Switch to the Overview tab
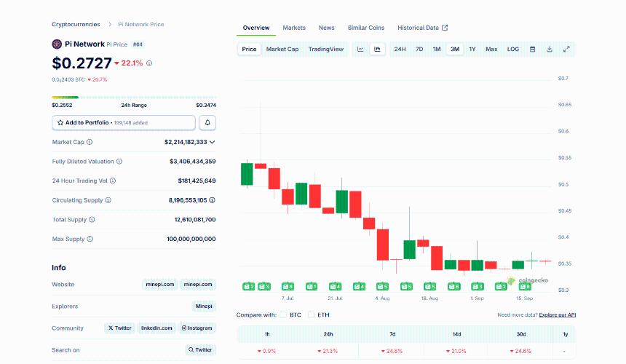Screen dimensions: 626x364 coord(256,28)
